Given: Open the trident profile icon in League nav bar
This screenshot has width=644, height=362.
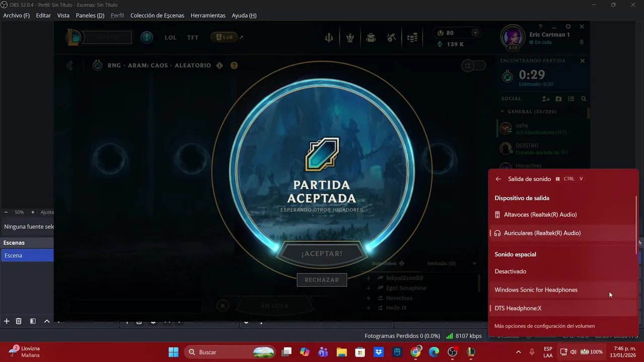Looking at the screenshot, I should tap(329, 38).
